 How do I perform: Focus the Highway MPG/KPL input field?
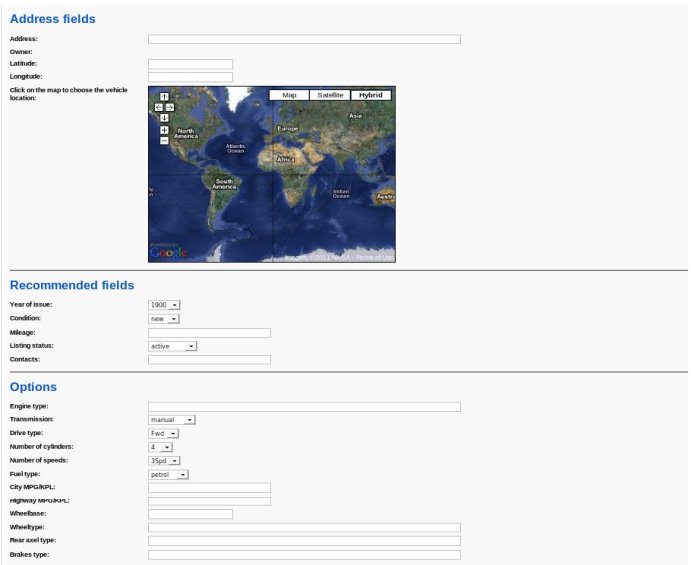209,502
